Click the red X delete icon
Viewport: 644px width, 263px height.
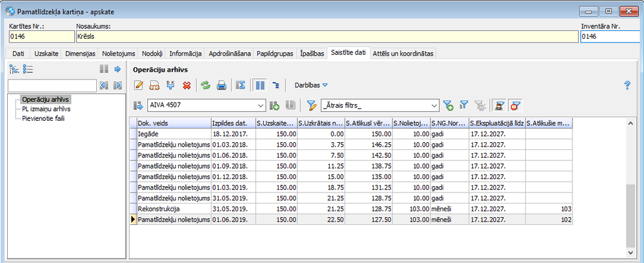tap(187, 85)
